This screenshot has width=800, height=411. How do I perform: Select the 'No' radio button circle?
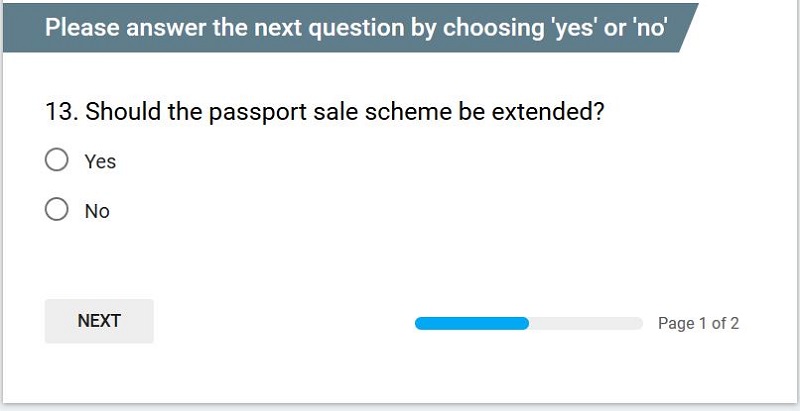pos(57,210)
